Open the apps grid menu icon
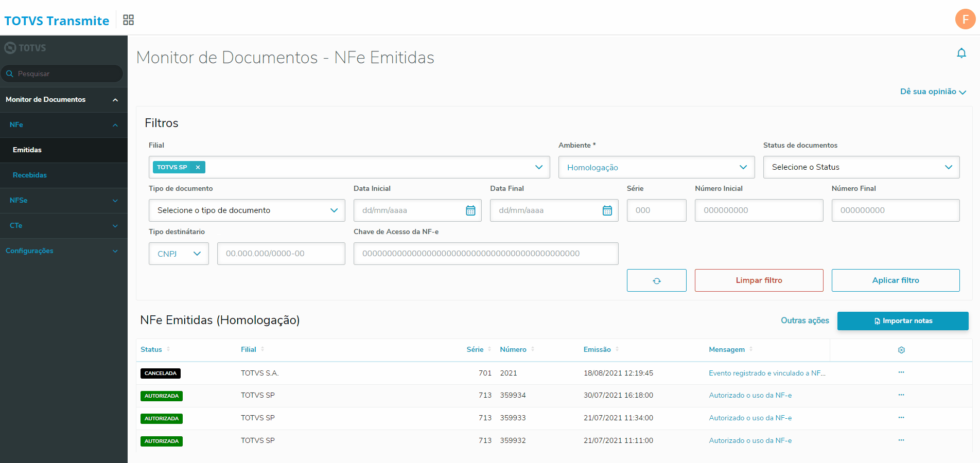980x463 pixels. [x=128, y=20]
